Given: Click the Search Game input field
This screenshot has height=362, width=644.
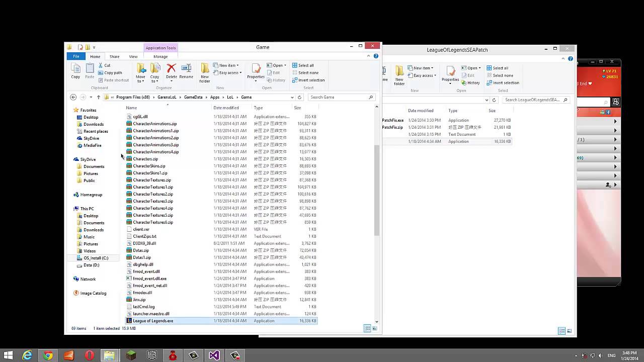Looking at the screenshot, I should pos(342,97).
